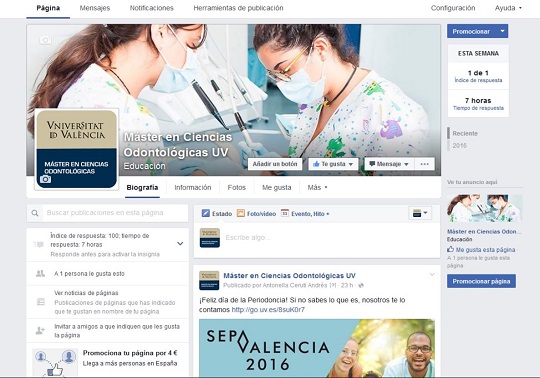This screenshot has height=378, width=540.
Task: Open the go.uv.es link in post
Action: [x=268, y=309]
